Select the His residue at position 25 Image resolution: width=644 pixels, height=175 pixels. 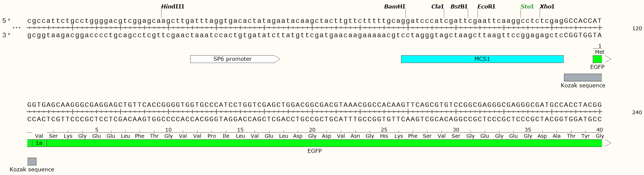coord(384,136)
